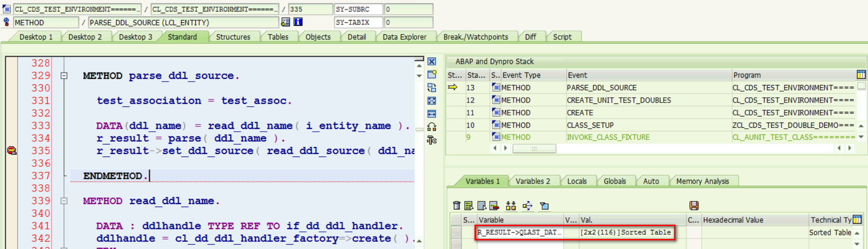Click the ABAP stack horizontal scrollbar thumb
The height and width of the screenshot is (249, 868).
click(x=534, y=148)
